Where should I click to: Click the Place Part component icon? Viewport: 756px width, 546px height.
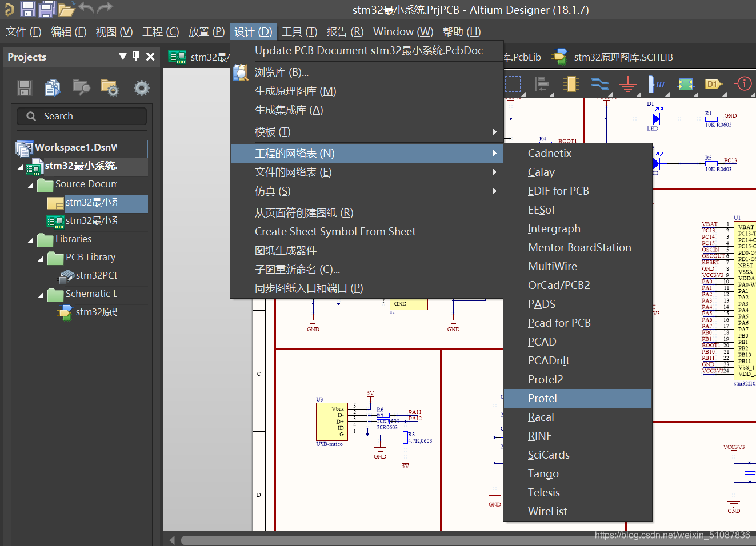(571, 85)
